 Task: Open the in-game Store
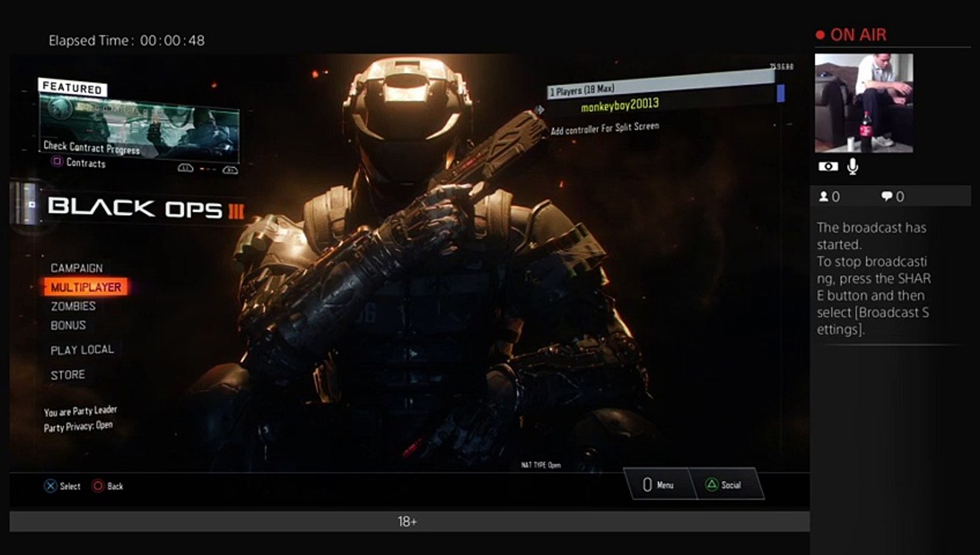(x=68, y=375)
